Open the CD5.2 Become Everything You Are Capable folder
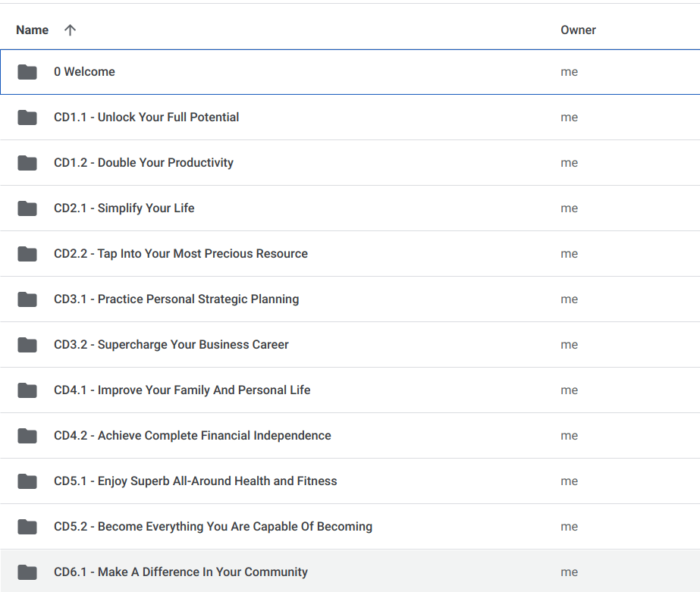This screenshot has height=592, width=700. pos(212,526)
